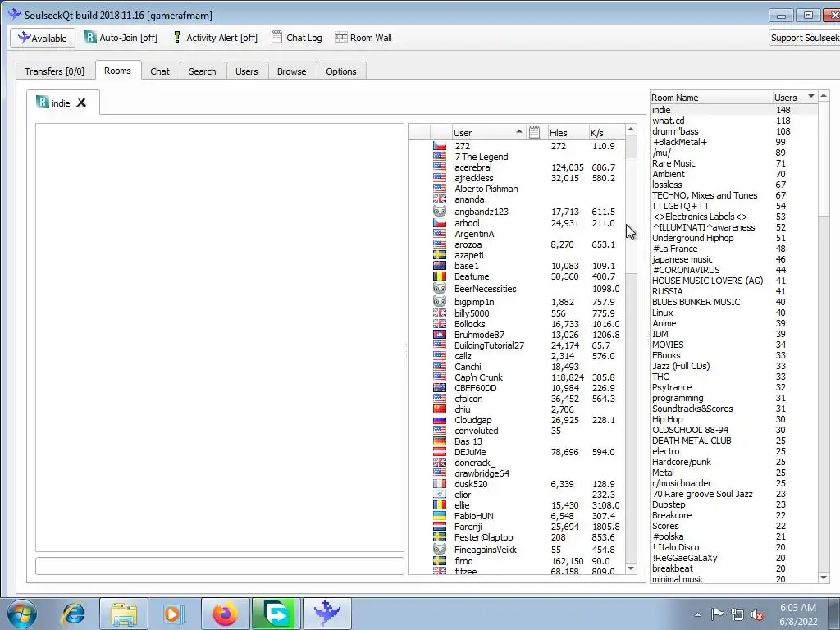Click the flag icon beside Cloudgap
Screen dimensions: 840x630
click(440, 420)
